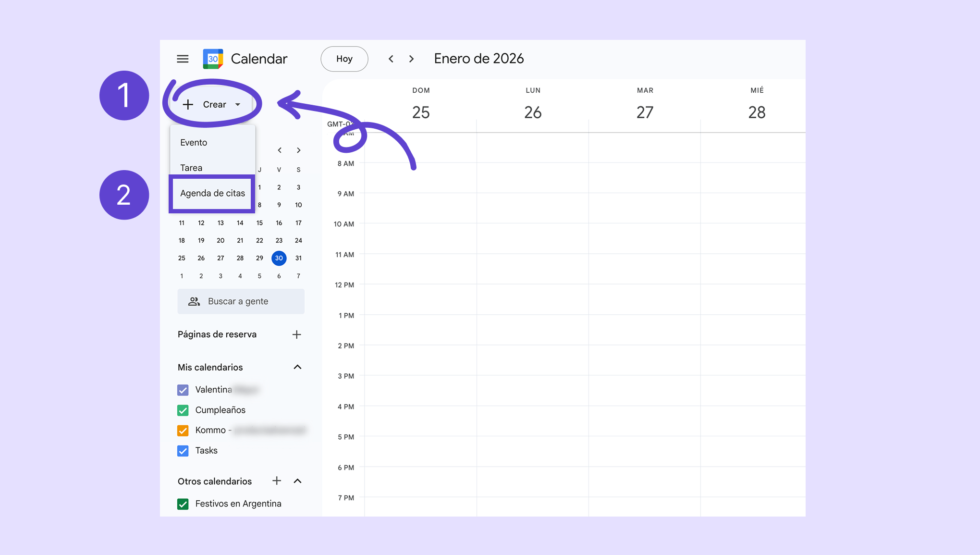Click the Buscar a gente search field
The image size is (980, 555).
(x=241, y=301)
